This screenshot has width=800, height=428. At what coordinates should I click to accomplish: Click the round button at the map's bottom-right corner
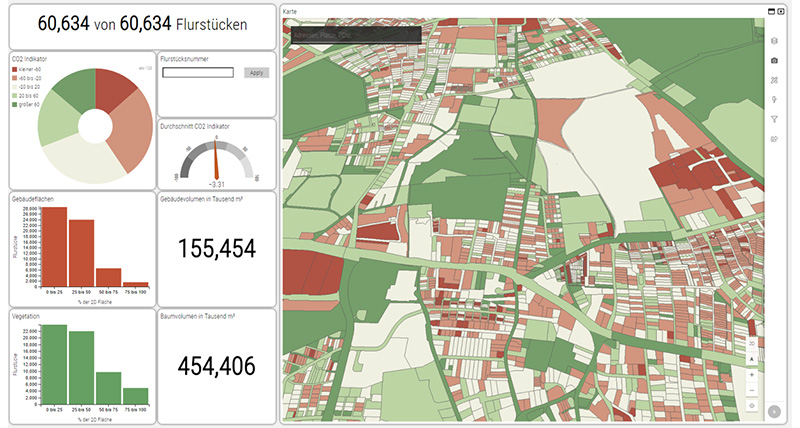click(774, 410)
